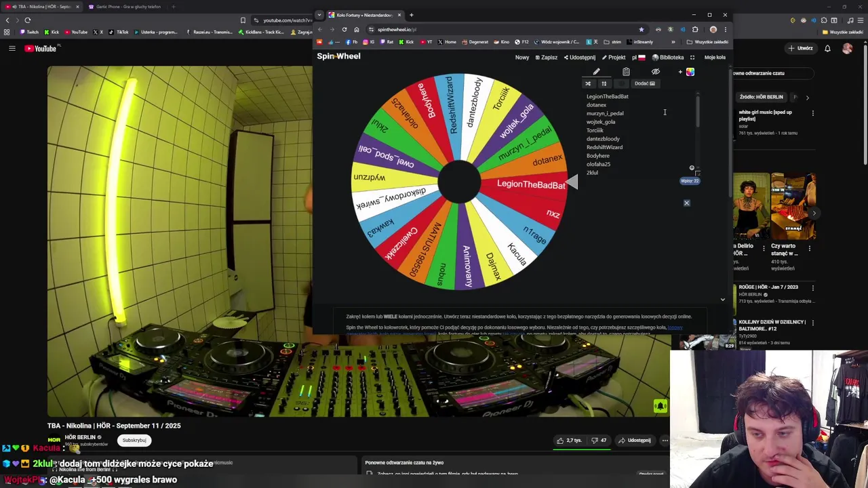868x488 pixels.
Task: Select the TBA - Nikolina YouTube tab
Action: (41, 7)
